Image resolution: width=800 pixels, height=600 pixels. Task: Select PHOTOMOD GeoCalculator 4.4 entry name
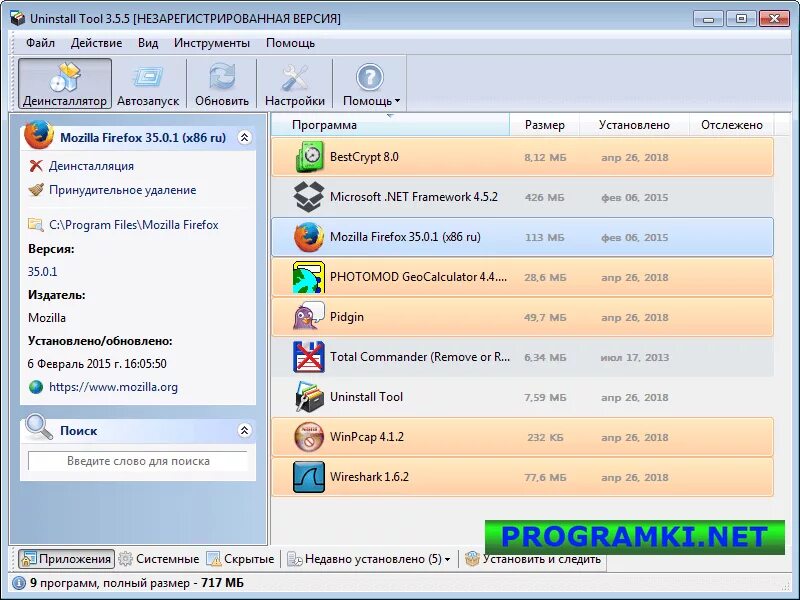[418, 277]
